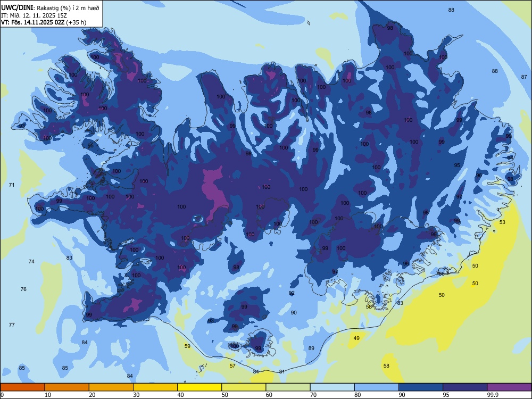
Task: Click the '77' humidity value on the map
Action: coord(12,325)
